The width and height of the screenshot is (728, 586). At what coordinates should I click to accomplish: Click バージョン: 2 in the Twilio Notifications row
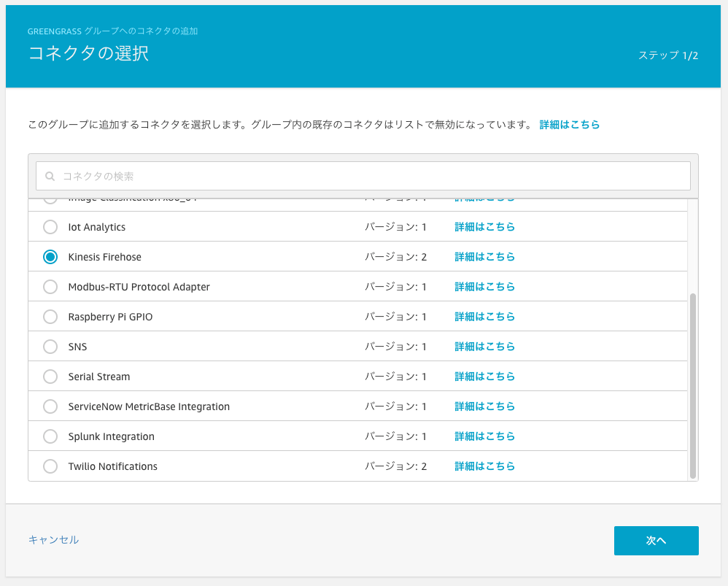(395, 466)
